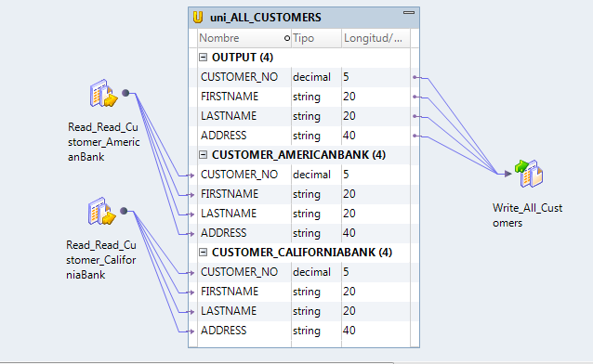The width and height of the screenshot is (593, 364).
Task: Click the length 20 of CALIFORNIABANK LASTNAME
Action: (349, 311)
